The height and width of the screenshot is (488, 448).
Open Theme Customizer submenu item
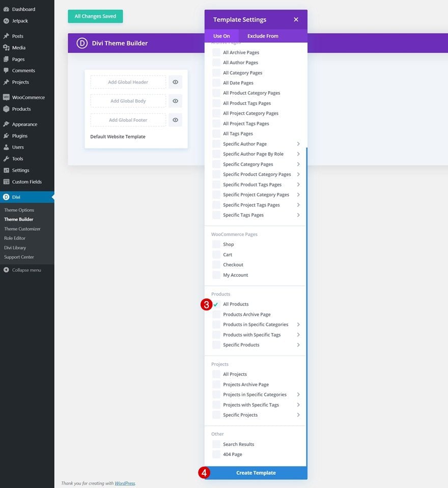[x=22, y=229]
